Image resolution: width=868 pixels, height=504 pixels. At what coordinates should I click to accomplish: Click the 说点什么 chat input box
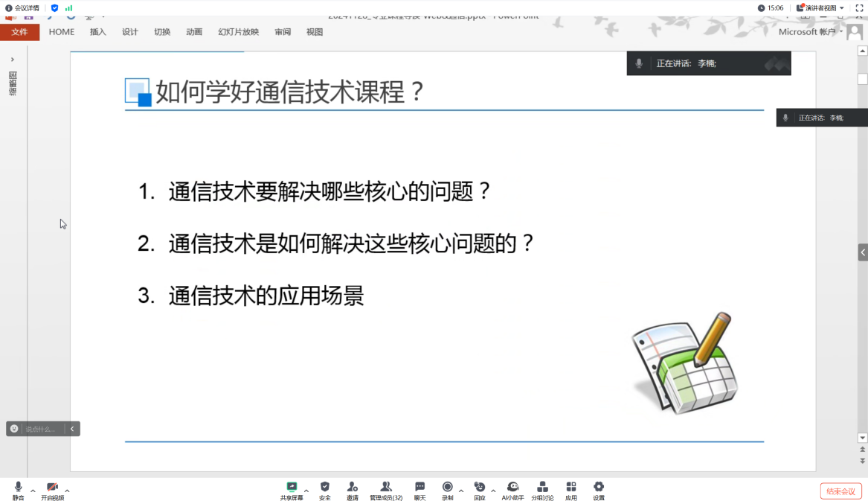coord(41,429)
